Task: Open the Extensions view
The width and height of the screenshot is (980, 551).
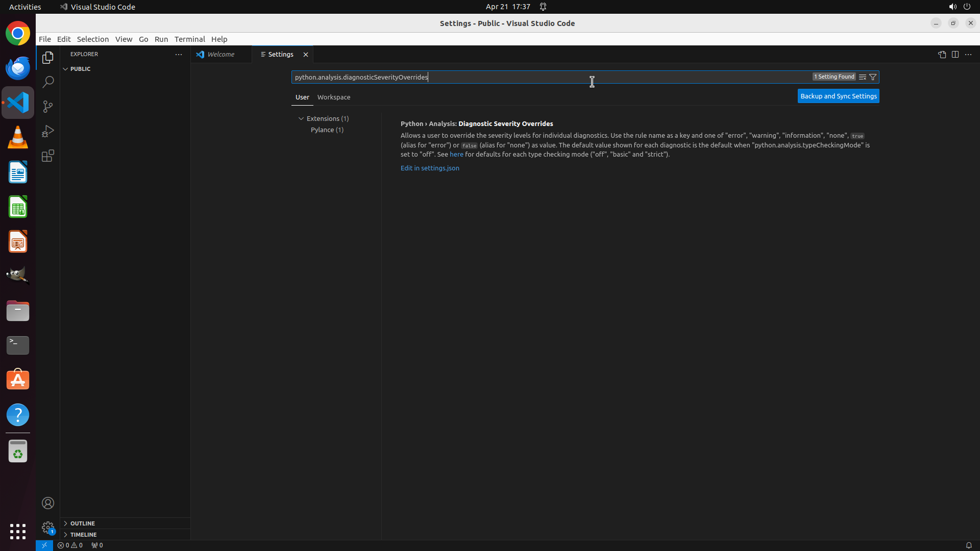Action: [x=48, y=156]
